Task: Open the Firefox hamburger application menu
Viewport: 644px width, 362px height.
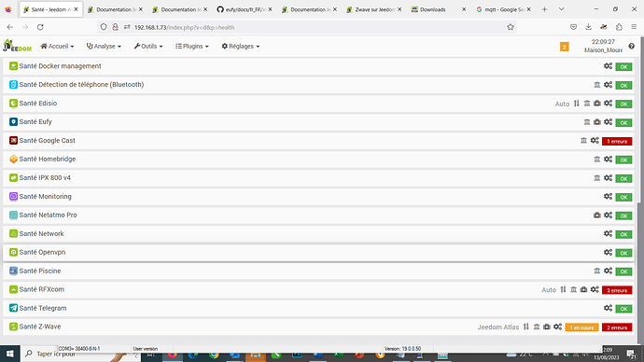Action: [634, 27]
